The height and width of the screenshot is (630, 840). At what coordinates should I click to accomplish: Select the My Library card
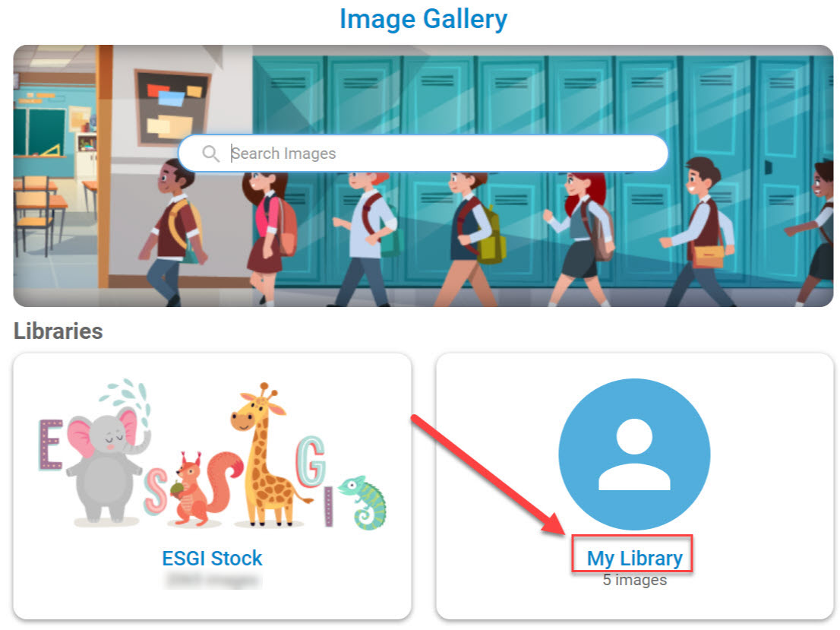pos(635,486)
